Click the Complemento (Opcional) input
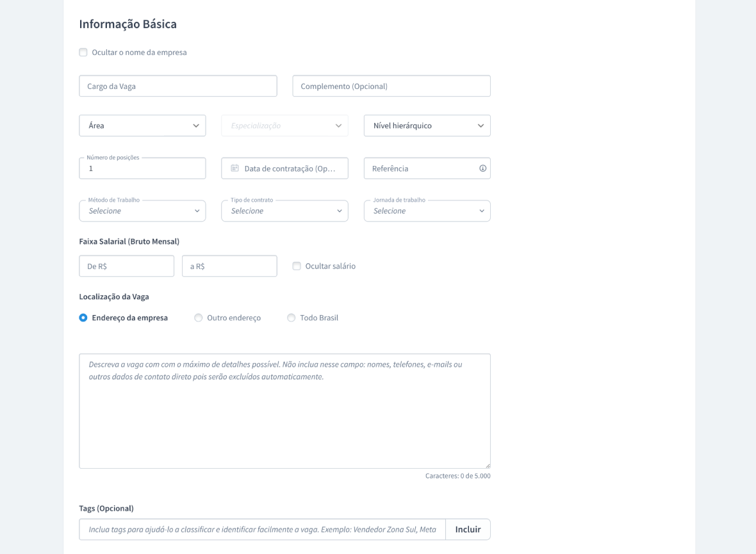 (x=391, y=86)
